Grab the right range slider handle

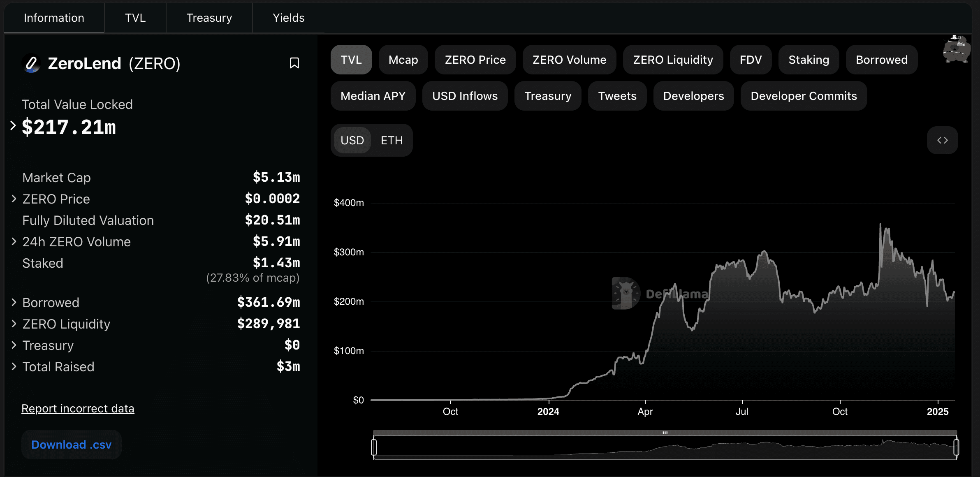click(956, 447)
